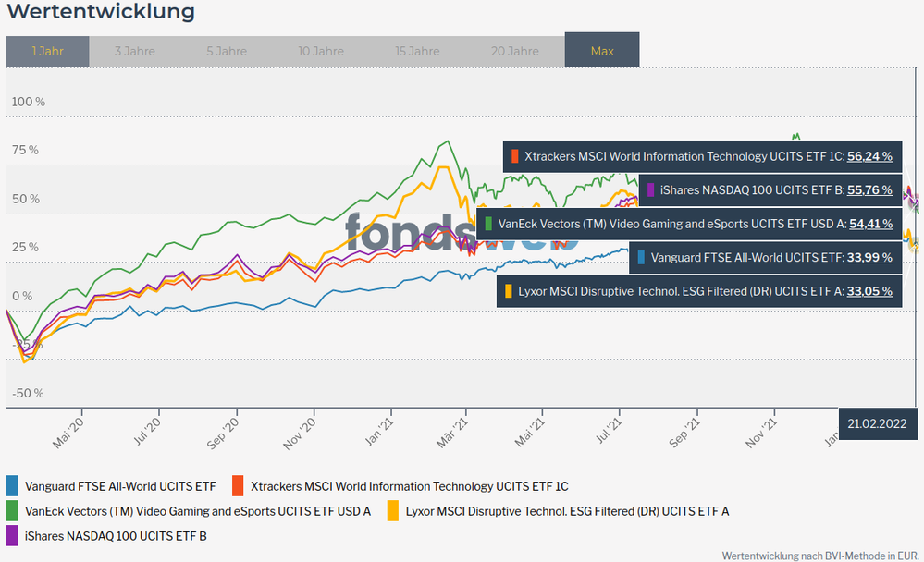Click the purple iShares legend color swatch
Viewport: 924px width, 562px height.
pos(12,535)
